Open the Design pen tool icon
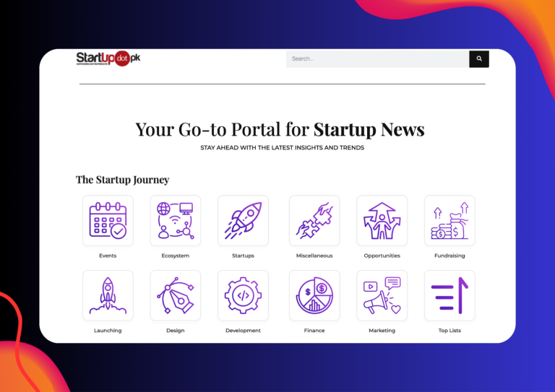The width and height of the screenshot is (555, 392). point(175,295)
